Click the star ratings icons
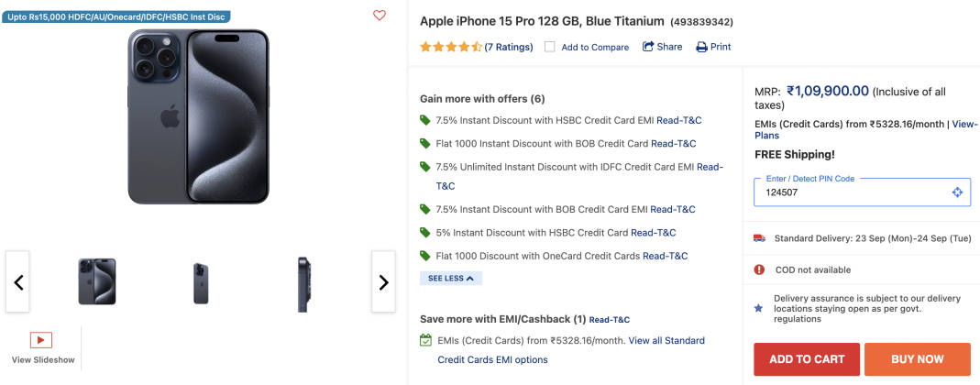This screenshot has width=980, height=385. coord(451,47)
